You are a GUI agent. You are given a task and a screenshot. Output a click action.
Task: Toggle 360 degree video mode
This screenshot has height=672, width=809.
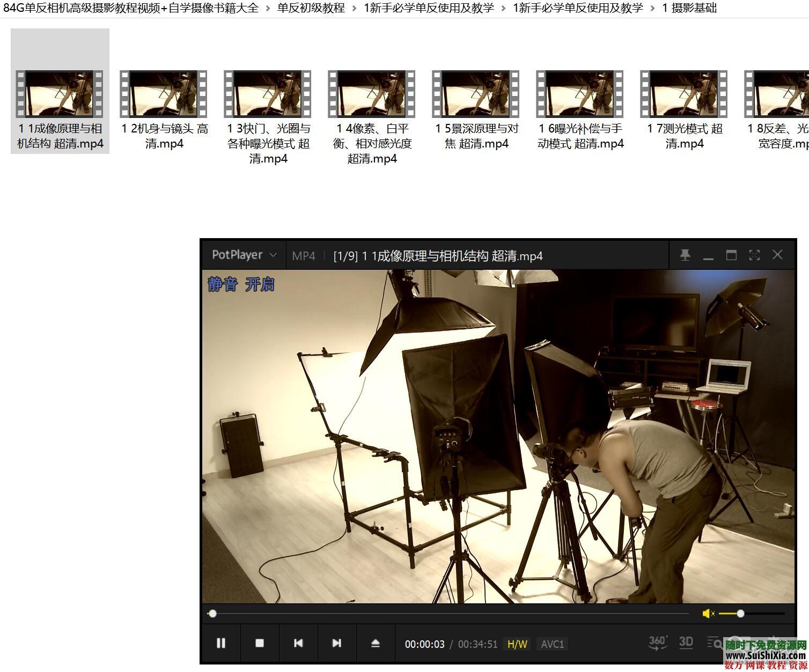(657, 643)
